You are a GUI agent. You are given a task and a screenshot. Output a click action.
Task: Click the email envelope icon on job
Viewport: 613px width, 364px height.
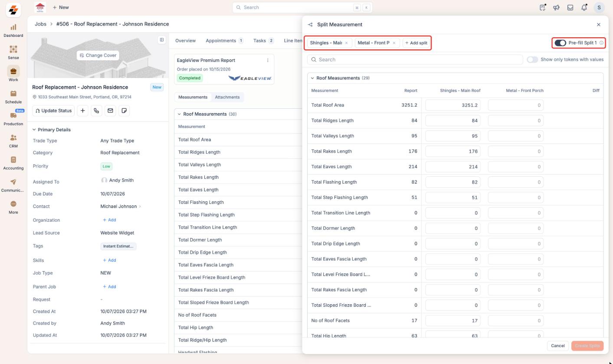pyautogui.click(x=110, y=110)
